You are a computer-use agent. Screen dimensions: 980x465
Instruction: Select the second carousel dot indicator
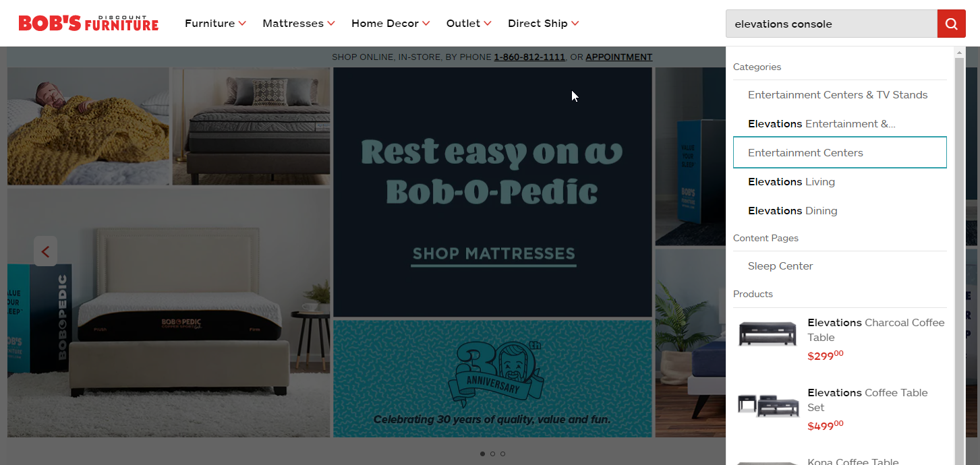(492, 454)
